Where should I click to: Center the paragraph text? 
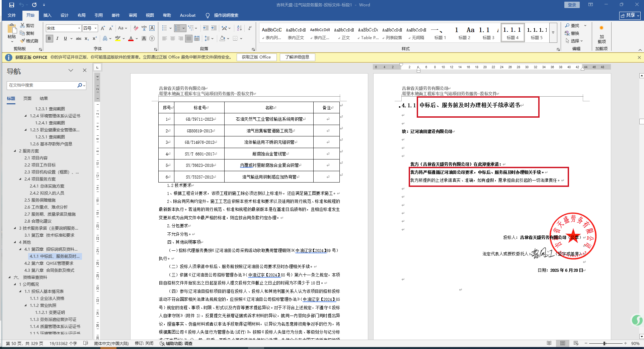click(x=173, y=38)
